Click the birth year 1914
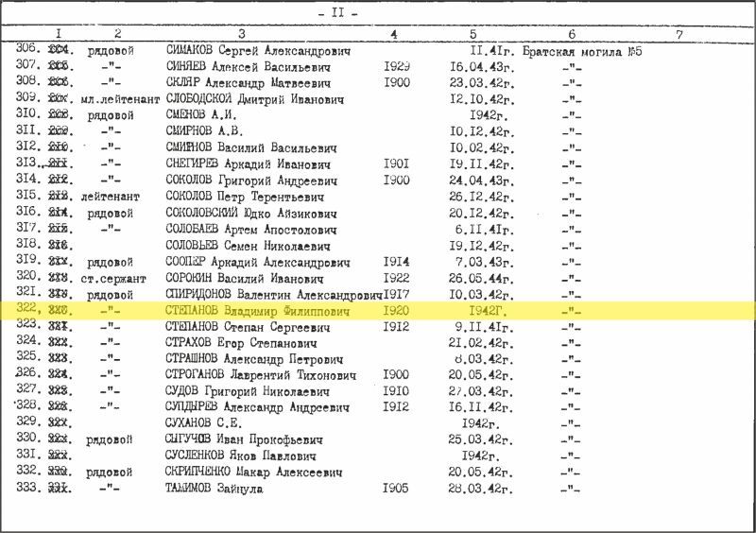The width and height of the screenshot is (756, 533). [397, 260]
